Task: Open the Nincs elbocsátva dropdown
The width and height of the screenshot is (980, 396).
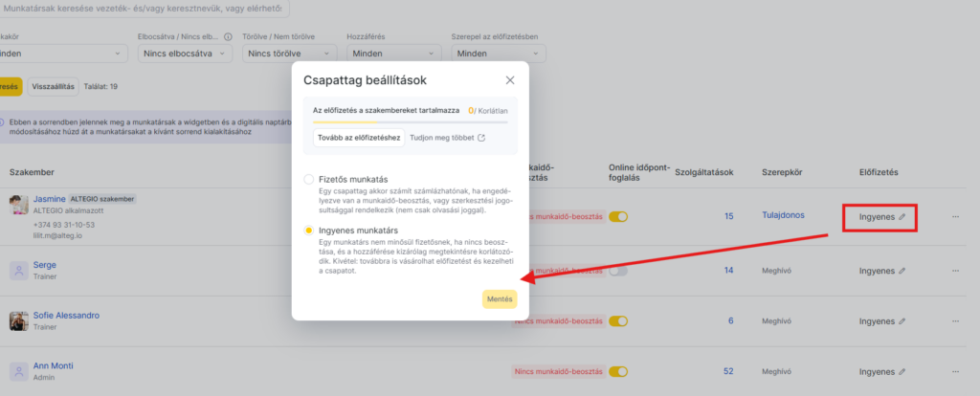Action: 185,54
